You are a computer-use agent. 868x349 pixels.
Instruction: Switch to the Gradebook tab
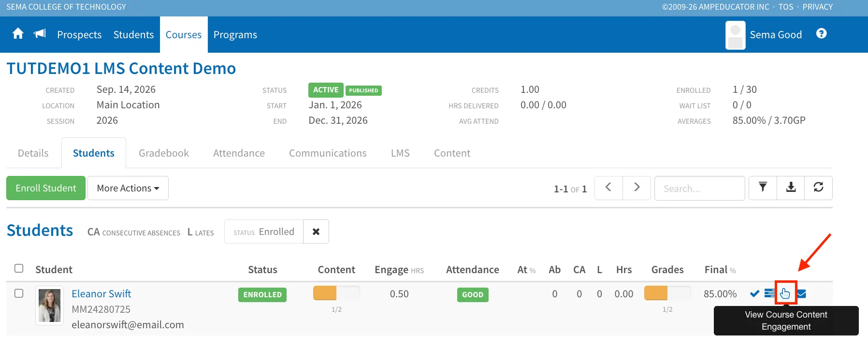pyautogui.click(x=164, y=153)
